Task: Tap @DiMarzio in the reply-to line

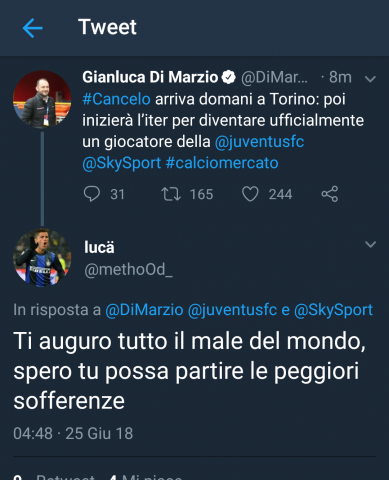Action: coord(144,310)
